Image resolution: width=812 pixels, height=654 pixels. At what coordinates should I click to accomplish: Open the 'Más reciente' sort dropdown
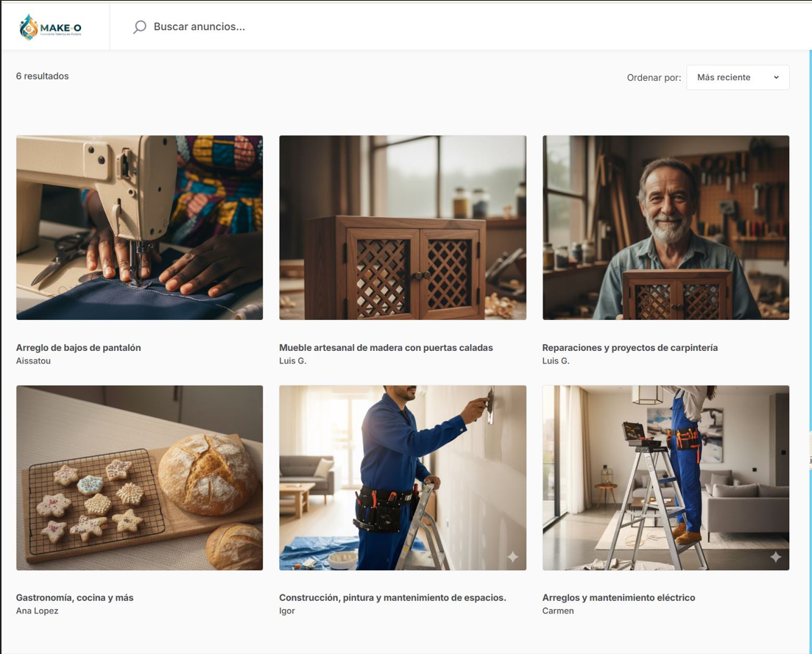tap(737, 77)
